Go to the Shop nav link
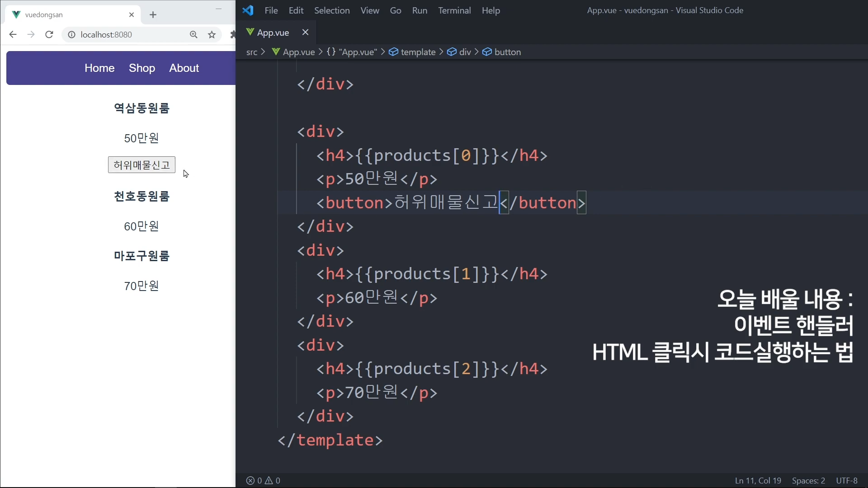868x488 pixels. pos(142,68)
